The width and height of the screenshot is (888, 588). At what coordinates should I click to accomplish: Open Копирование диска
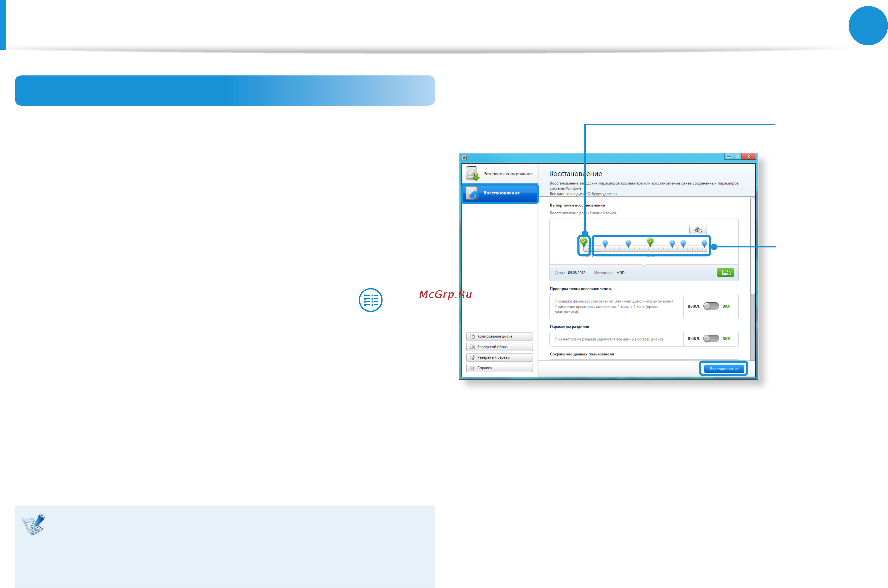click(499, 336)
